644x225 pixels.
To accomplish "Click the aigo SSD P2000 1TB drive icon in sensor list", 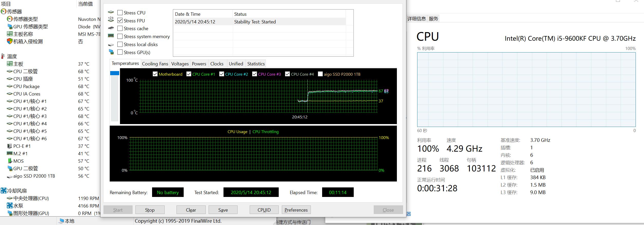I will tap(10, 177).
